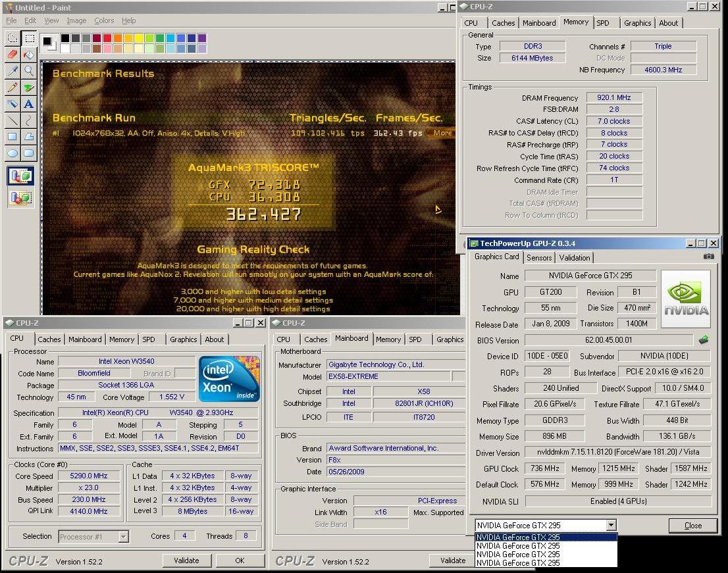Activate the Magnifier tool in Paint
Screen dimensions: 728x573
pos(29,71)
